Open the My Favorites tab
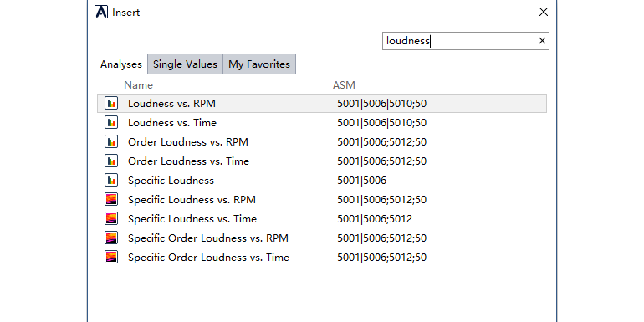 259,64
